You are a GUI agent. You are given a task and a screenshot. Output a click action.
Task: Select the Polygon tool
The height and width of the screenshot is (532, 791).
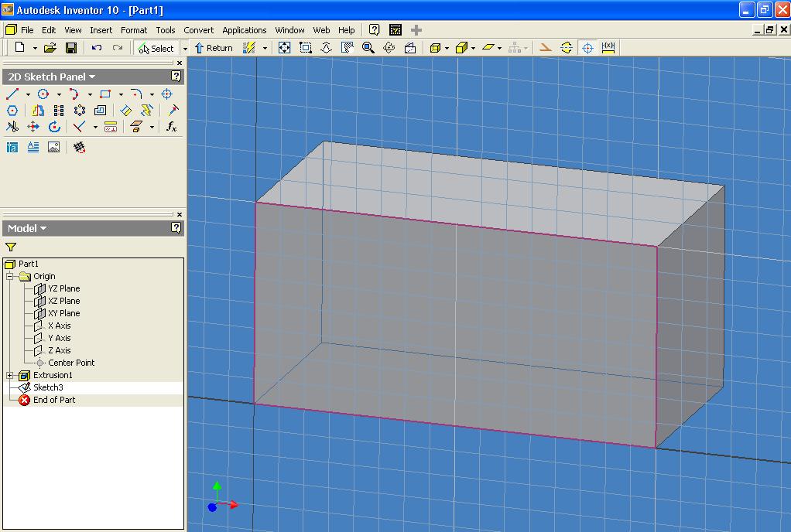12,111
